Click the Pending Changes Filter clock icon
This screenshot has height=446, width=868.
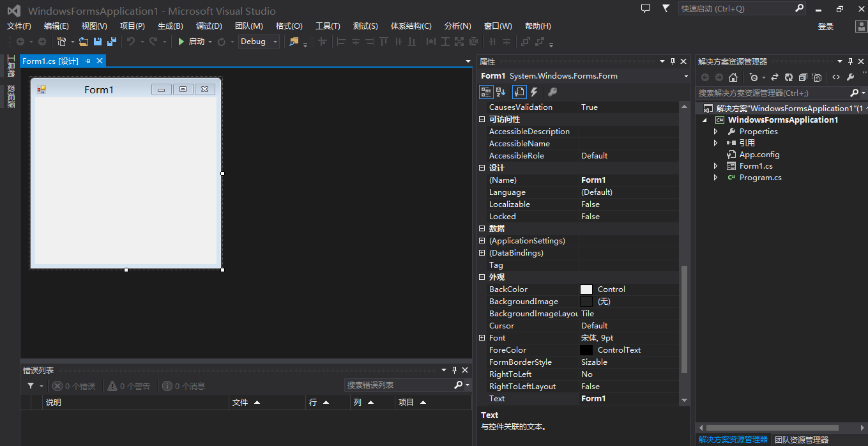pos(754,77)
